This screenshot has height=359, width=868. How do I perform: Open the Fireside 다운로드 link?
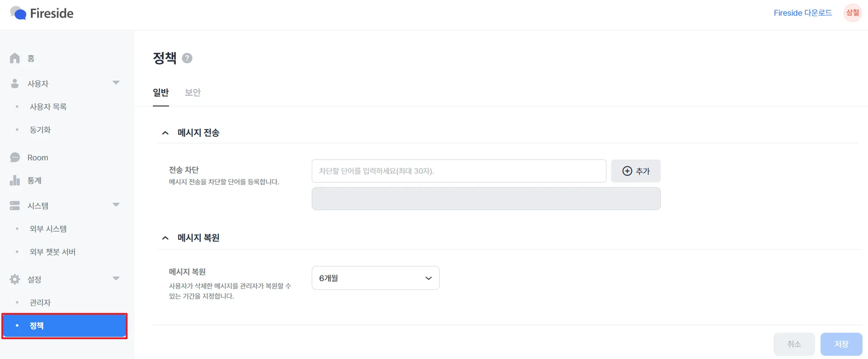[x=803, y=13]
